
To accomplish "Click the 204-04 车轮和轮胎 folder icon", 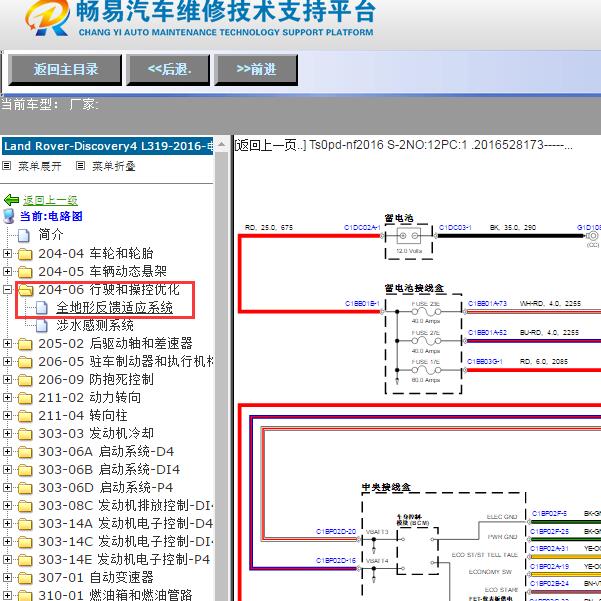I will tap(25, 254).
